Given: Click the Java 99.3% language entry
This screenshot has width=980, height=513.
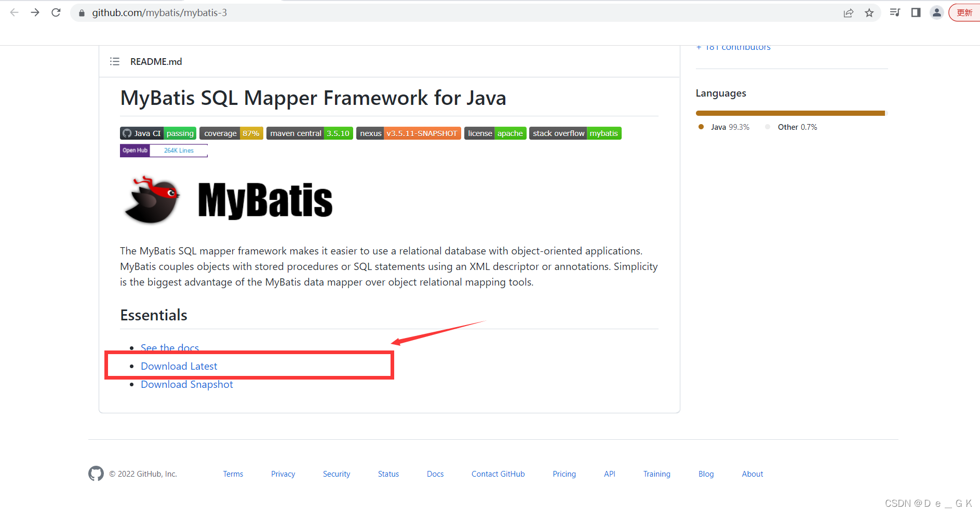Looking at the screenshot, I should [724, 127].
